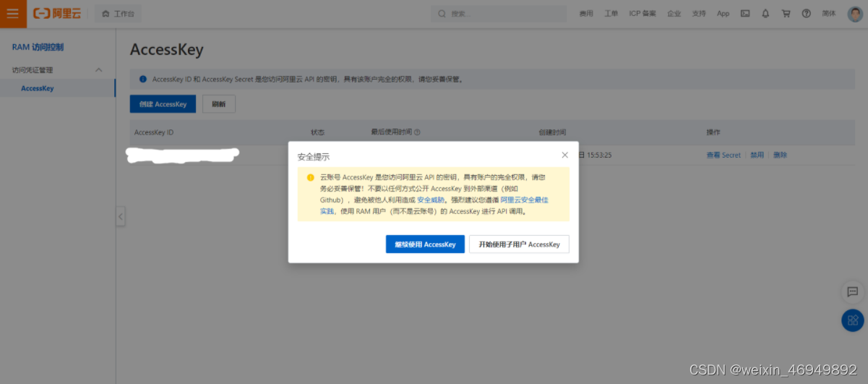Open the 支持 menu
The image size is (868, 384).
click(x=699, y=14)
